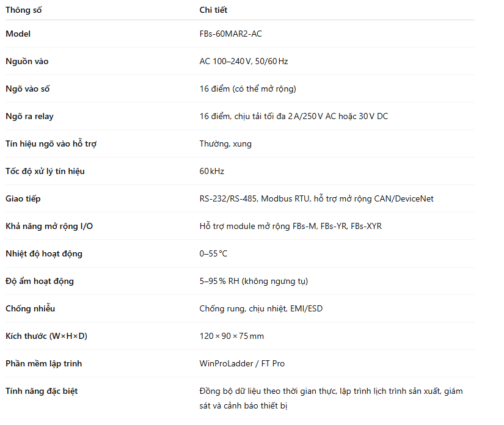Click the 'Khả năng mở rộng I/O' label
This screenshot has height=425, width=504.
tap(49, 226)
